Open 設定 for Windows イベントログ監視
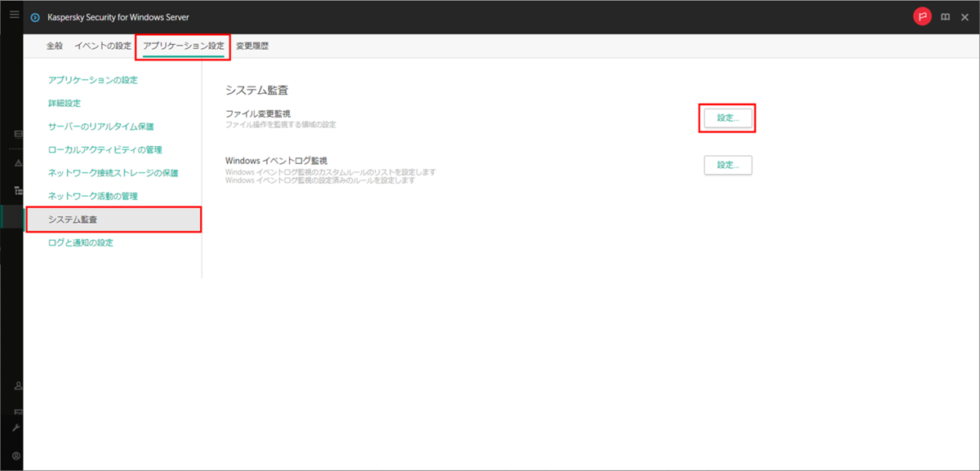This screenshot has width=980, height=471. [727, 165]
